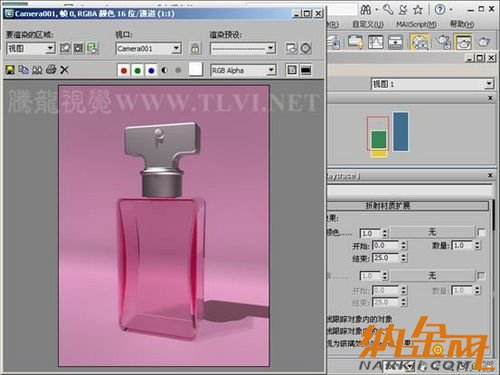The height and width of the screenshot is (375, 500).
Task: Enable checkbox beside first 无 button
Action: tap(481, 232)
